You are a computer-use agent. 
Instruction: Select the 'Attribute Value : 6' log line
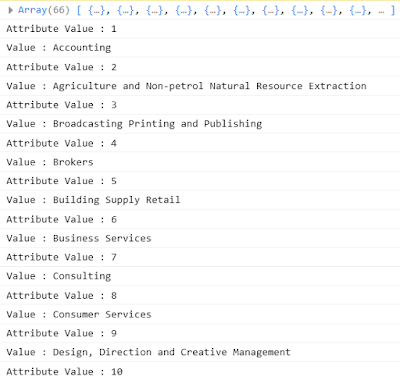point(200,219)
